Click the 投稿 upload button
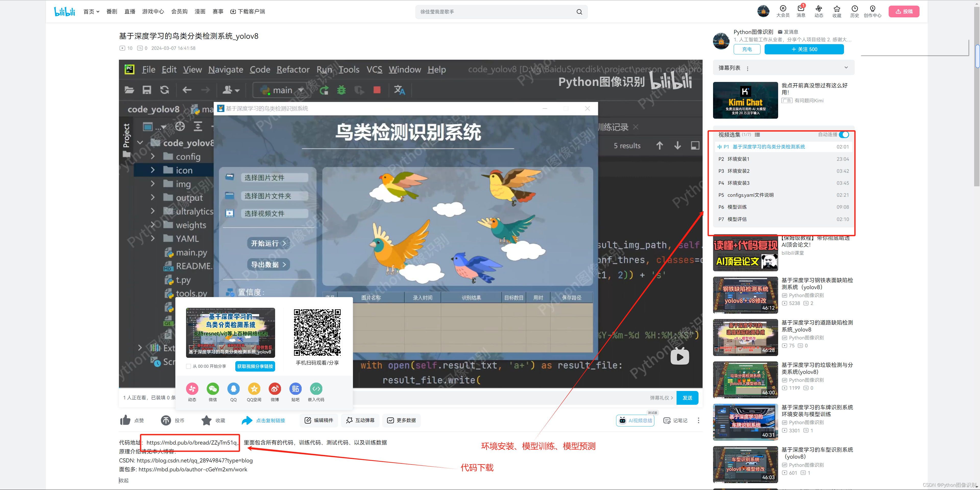Image resolution: width=980 pixels, height=490 pixels. pyautogui.click(x=904, y=11)
